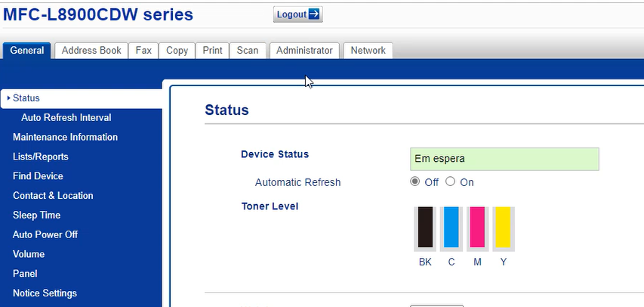This screenshot has height=307, width=644.
Task: Go to Sleep Time settings
Action: tap(36, 216)
